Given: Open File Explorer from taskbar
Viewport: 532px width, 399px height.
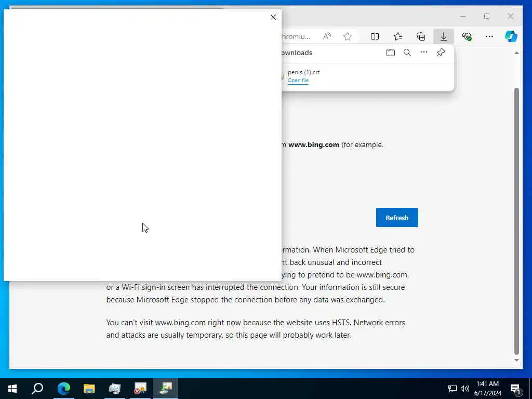Looking at the screenshot, I should pos(89,389).
